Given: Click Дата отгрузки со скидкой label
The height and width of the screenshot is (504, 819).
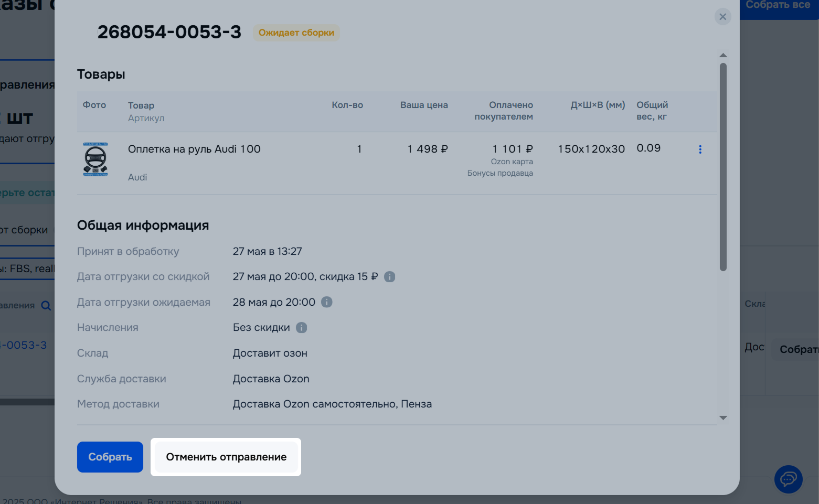Looking at the screenshot, I should (x=143, y=276).
